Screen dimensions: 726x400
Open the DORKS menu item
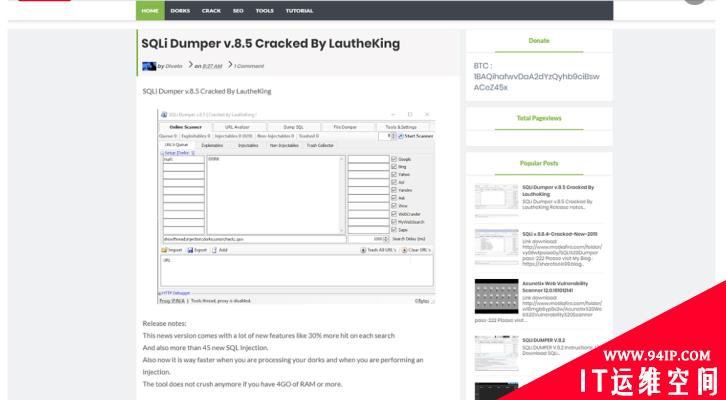pos(180,11)
